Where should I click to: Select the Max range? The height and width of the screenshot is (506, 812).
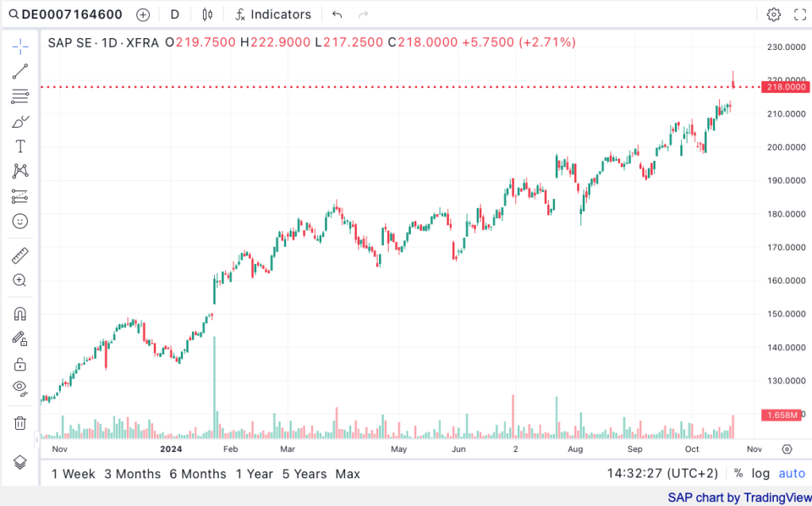(347, 474)
